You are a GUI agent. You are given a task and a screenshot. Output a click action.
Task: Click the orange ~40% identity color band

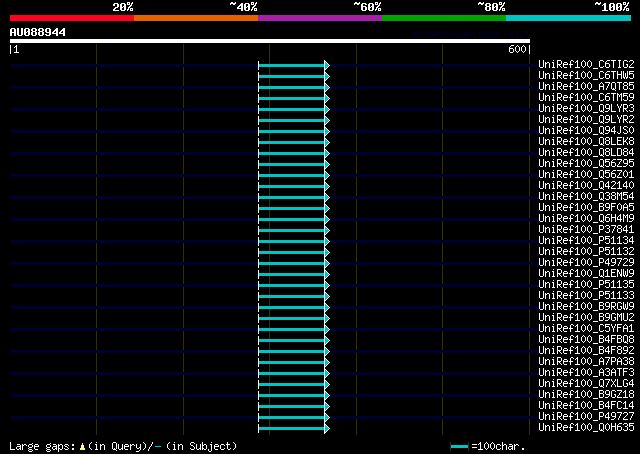(x=196, y=18)
